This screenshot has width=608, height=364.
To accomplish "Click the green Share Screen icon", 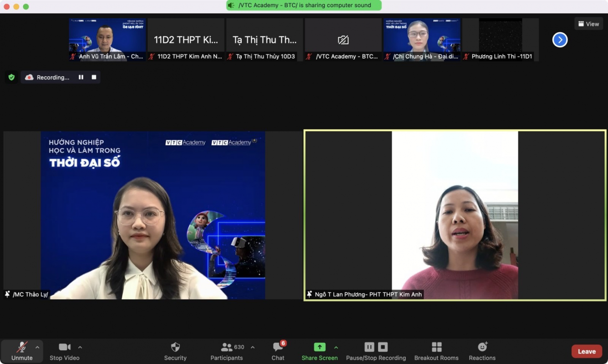I will (x=319, y=347).
